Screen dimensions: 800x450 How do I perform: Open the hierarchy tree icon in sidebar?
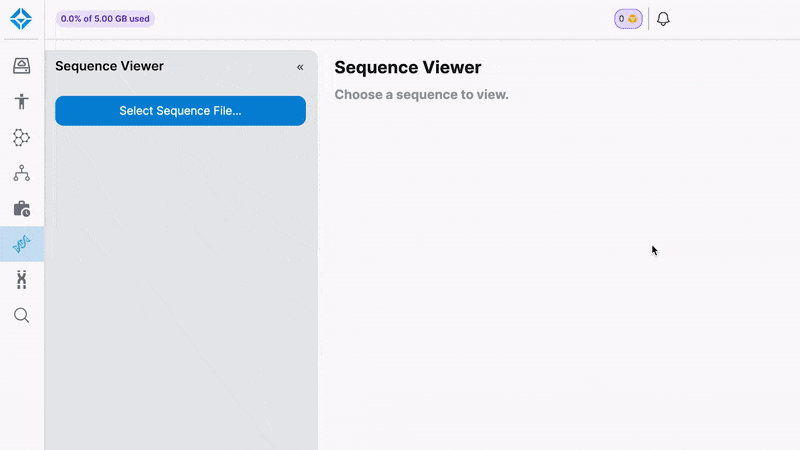(21, 173)
